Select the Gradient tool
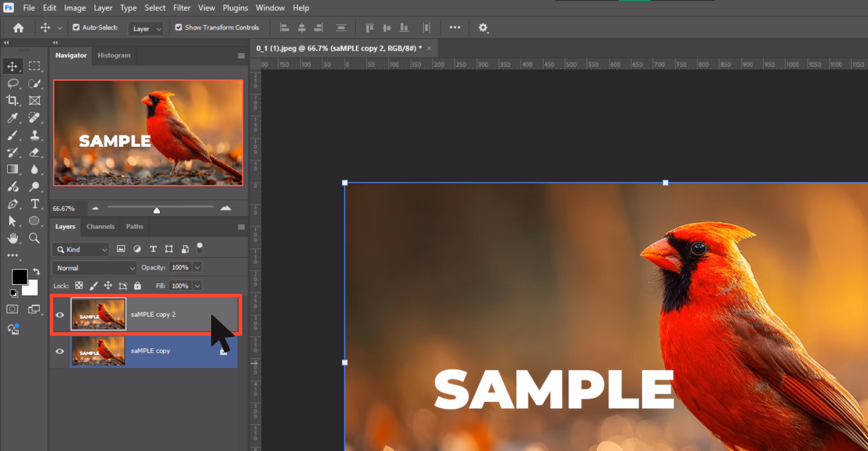This screenshot has width=868, height=451. pyautogui.click(x=12, y=169)
